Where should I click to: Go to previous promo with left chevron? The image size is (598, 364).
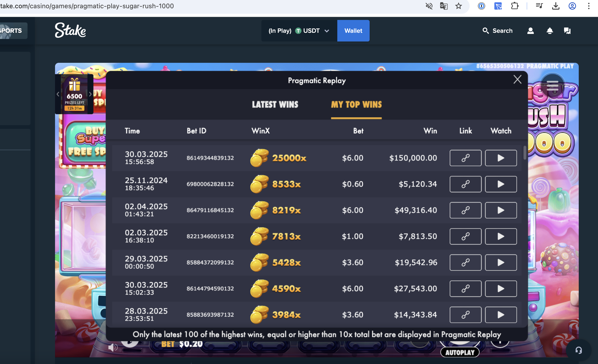coord(58,94)
